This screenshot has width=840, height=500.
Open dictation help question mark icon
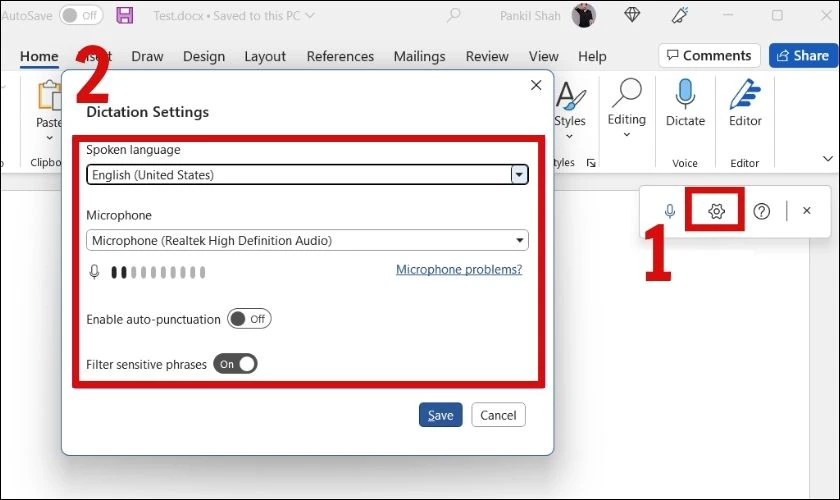(761, 211)
